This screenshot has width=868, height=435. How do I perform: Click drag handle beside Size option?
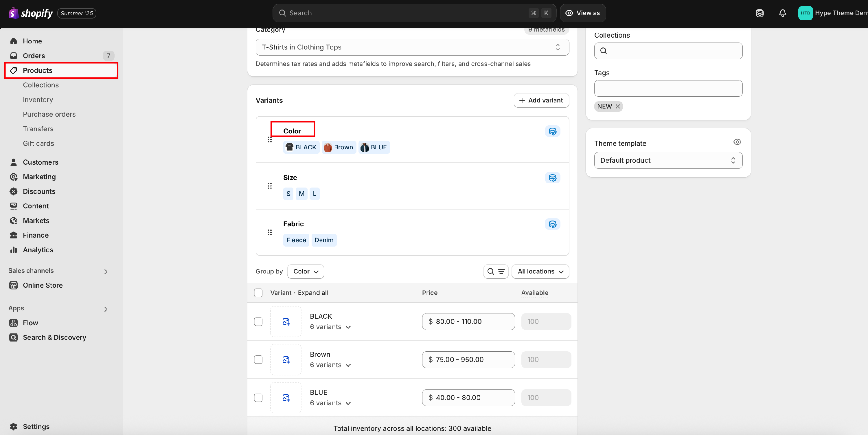[270, 186]
